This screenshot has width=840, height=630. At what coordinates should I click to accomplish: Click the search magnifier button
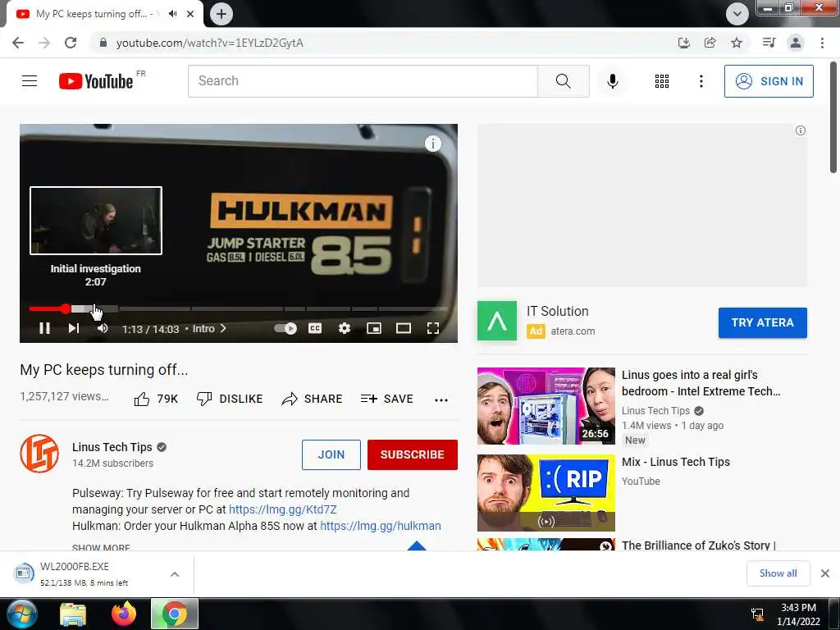(x=564, y=81)
